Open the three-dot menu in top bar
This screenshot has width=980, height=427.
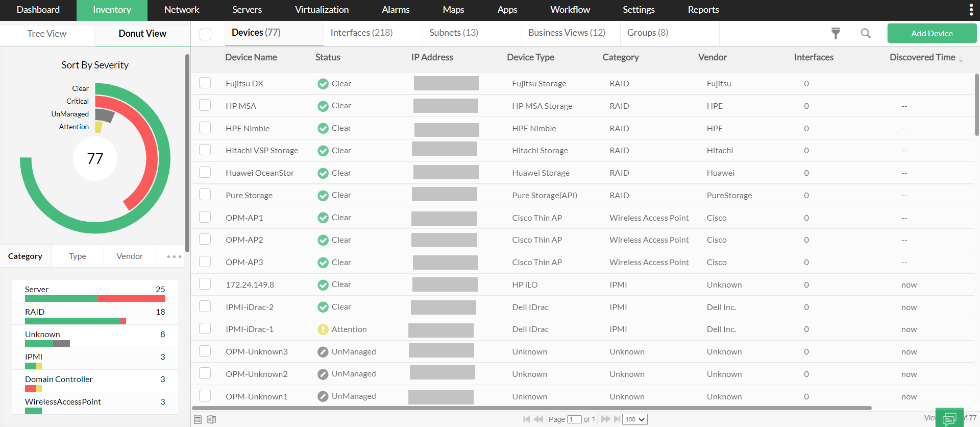tap(970, 10)
